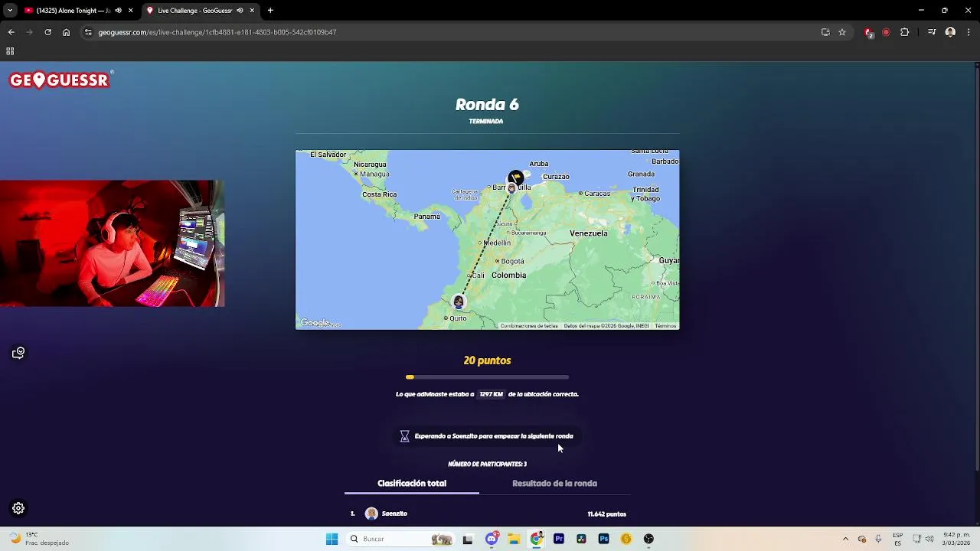Reload the page
Image resolution: width=980 pixels, height=551 pixels.
coord(47,32)
